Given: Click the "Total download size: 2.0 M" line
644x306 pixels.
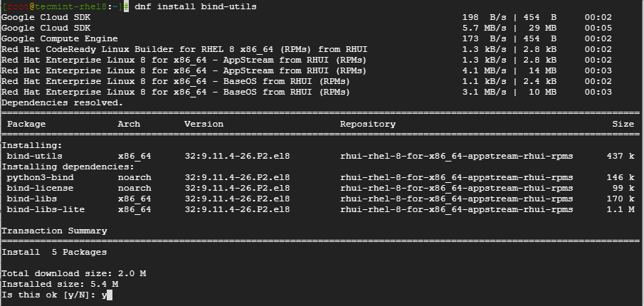Looking at the screenshot, I should [73, 273].
